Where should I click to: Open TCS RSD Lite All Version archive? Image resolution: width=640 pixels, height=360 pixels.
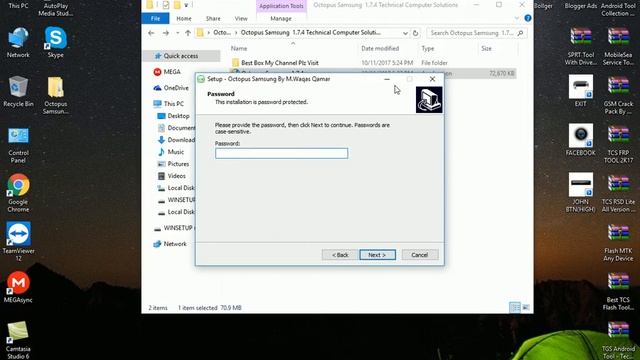618,192
